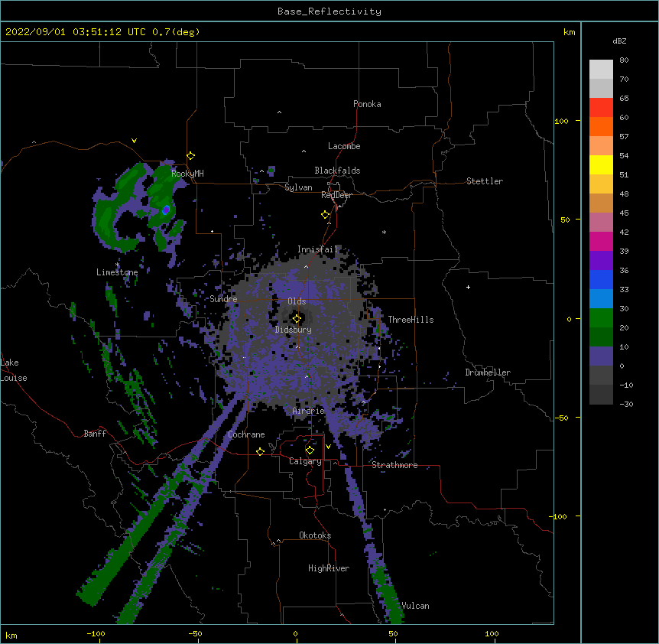Image resolution: width=659 pixels, height=644 pixels.
Task: Click the yellow V marker east of Calgary
Action: (x=328, y=447)
